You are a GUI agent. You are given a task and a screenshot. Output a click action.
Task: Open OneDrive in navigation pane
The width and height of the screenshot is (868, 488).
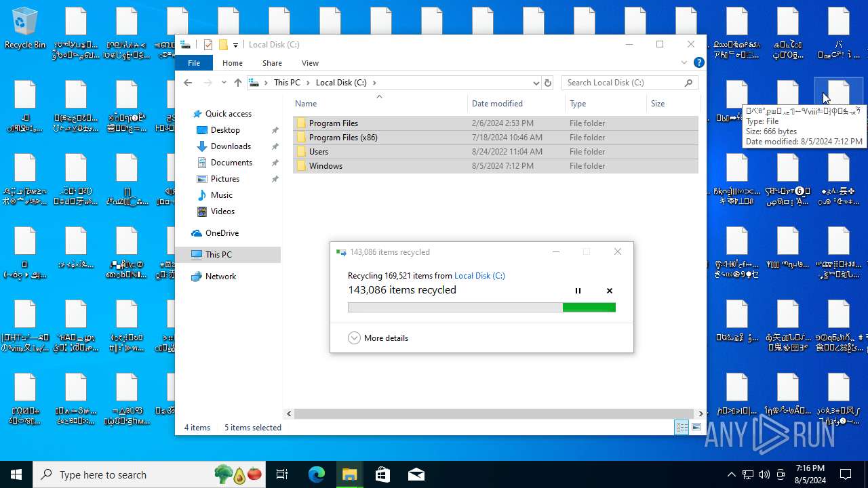(222, 233)
